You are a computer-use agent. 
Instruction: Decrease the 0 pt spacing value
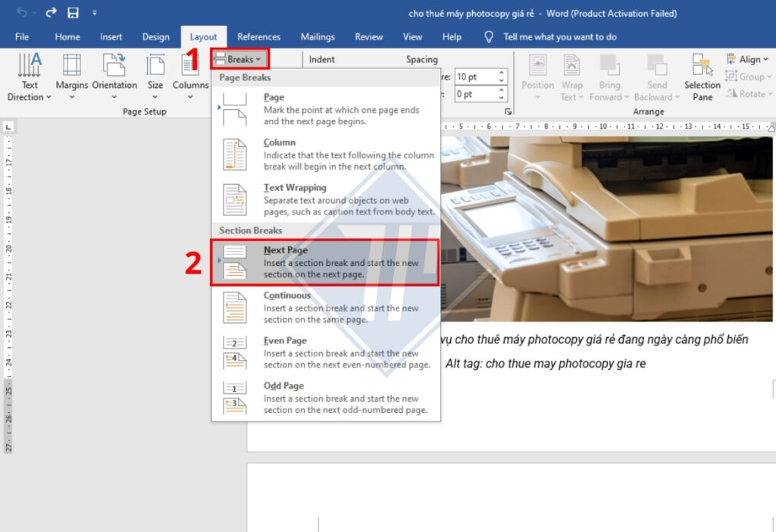(502, 98)
